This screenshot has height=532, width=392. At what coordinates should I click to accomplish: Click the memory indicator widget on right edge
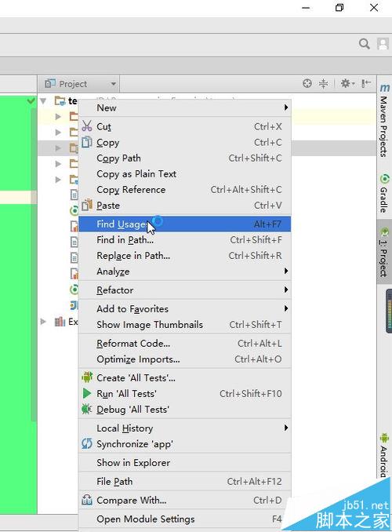click(x=389, y=312)
